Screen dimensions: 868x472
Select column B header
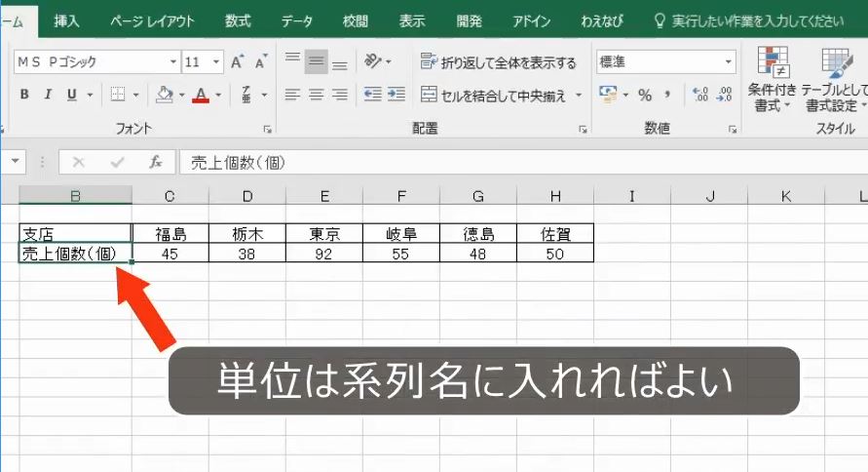tap(76, 196)
